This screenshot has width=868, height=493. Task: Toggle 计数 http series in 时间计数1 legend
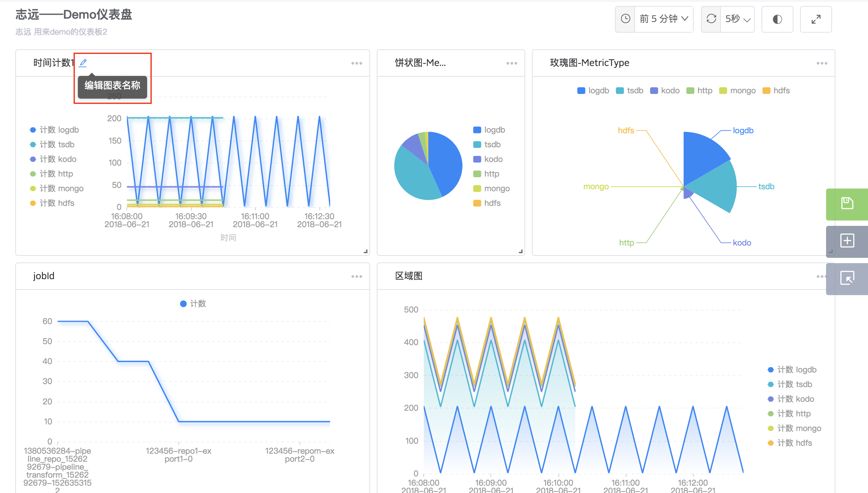coord(51,174)
